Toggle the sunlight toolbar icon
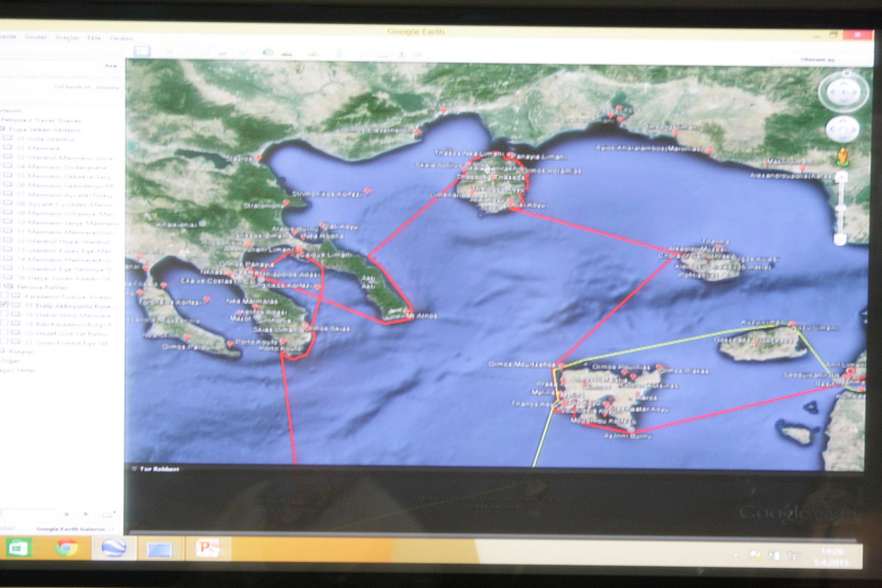 287,52
